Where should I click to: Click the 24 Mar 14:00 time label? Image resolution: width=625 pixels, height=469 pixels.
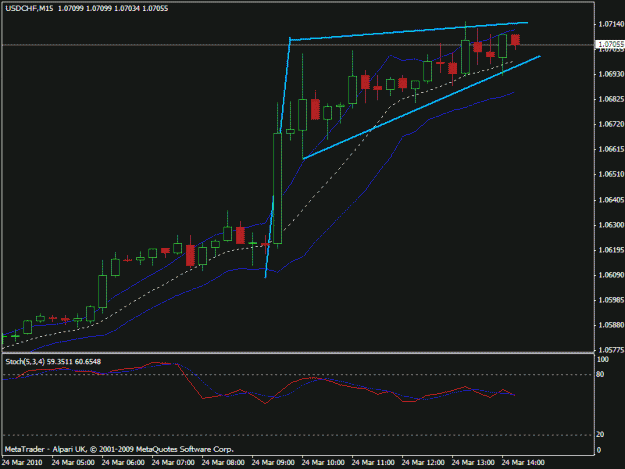pos(523,463)
